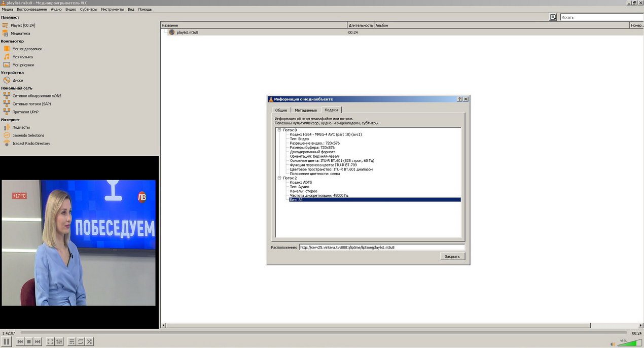Screen dimensions: 644x348
Task: Select the Кодек: ADTS row
Action: click(x=301, y=183)
